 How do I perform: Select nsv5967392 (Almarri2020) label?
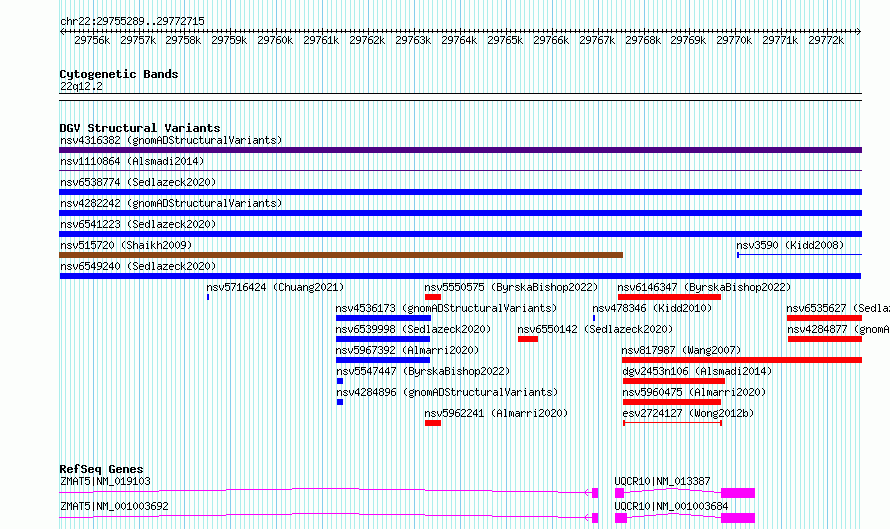tap(407, 350)
